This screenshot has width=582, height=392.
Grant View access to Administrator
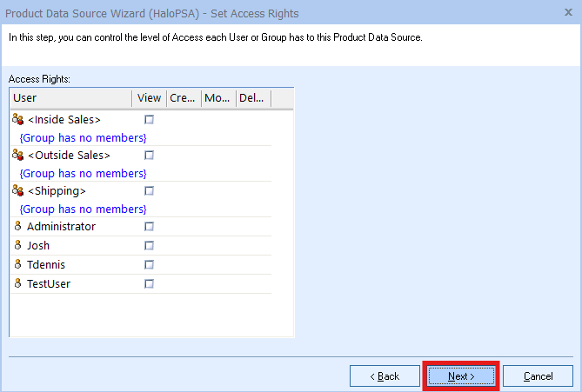tap(149, 227)
